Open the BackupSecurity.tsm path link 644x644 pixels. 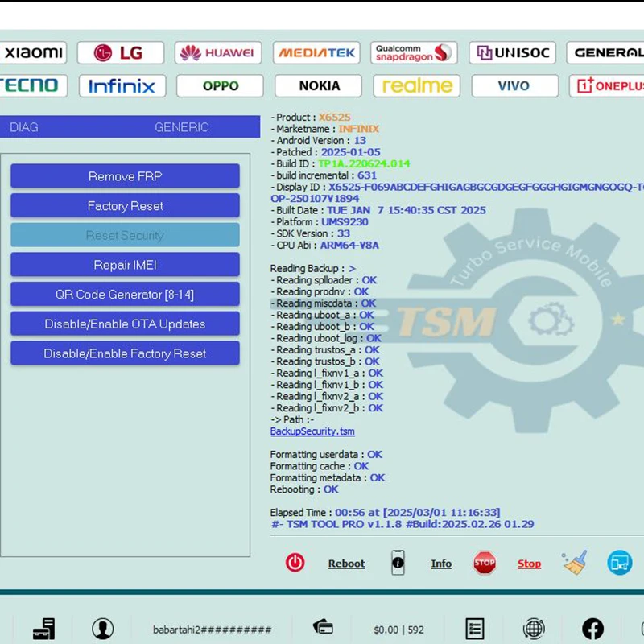(x=312, y=431)
